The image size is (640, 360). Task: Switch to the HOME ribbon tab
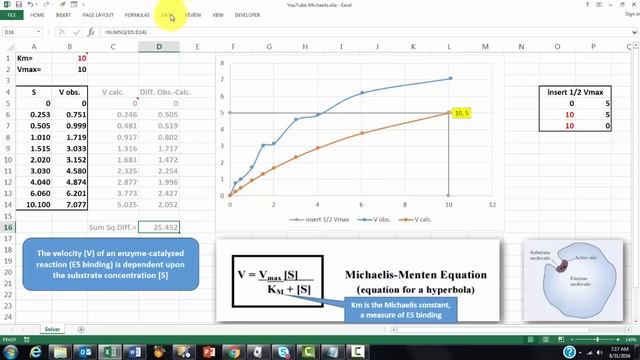(x=37, y=15)
